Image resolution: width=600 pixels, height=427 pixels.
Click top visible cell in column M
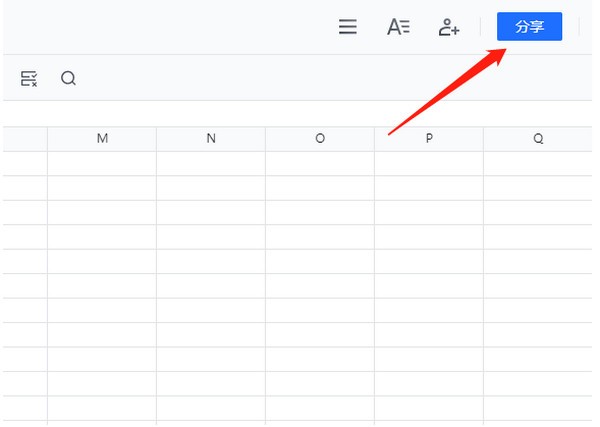point(102,164)
